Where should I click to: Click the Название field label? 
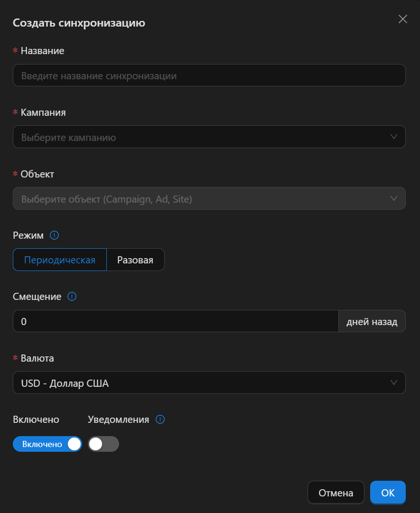[43, 51]
